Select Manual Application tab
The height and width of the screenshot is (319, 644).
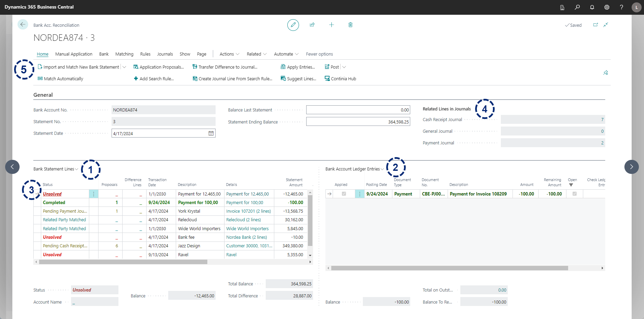74,54
